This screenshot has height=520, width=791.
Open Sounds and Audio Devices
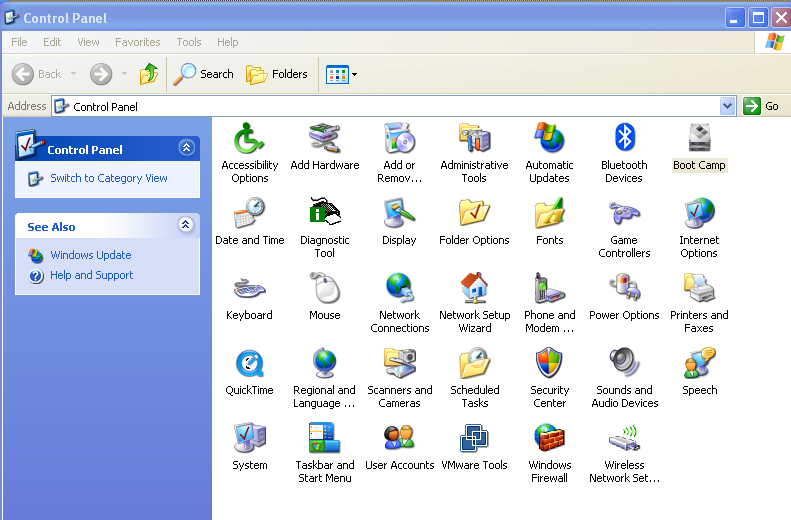click(624, 364)
